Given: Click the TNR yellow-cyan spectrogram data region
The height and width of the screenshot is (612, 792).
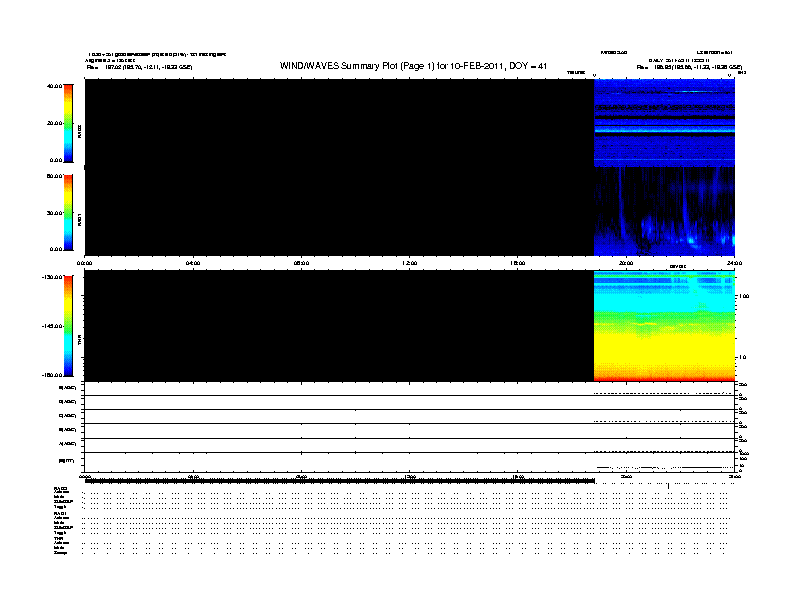Looking at the screenshot, I should 664,326.
